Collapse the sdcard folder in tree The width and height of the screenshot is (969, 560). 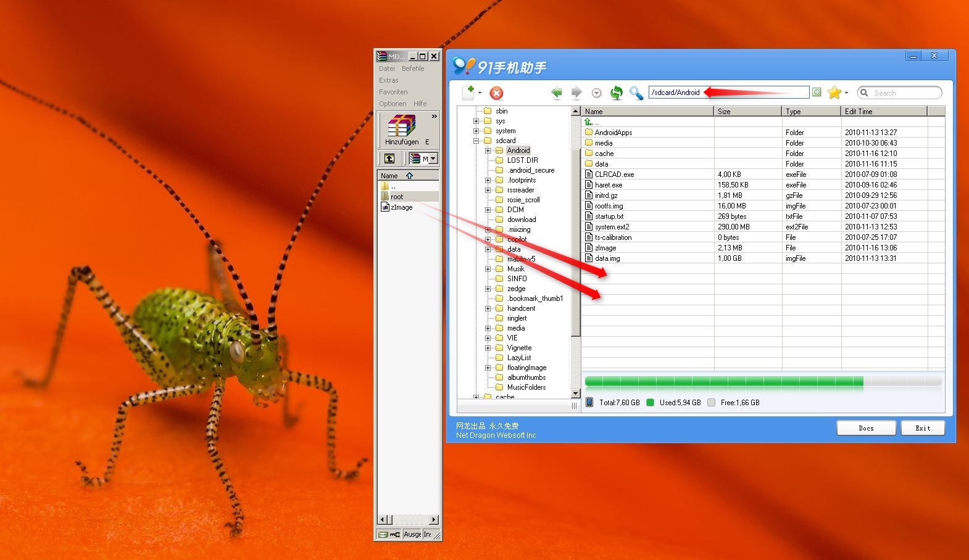click(476, 141)
